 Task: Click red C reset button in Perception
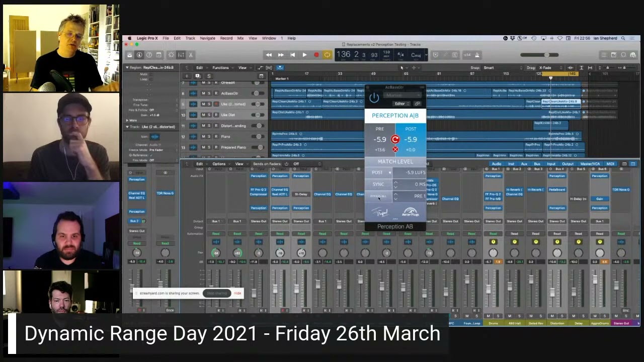click(395, 139)
